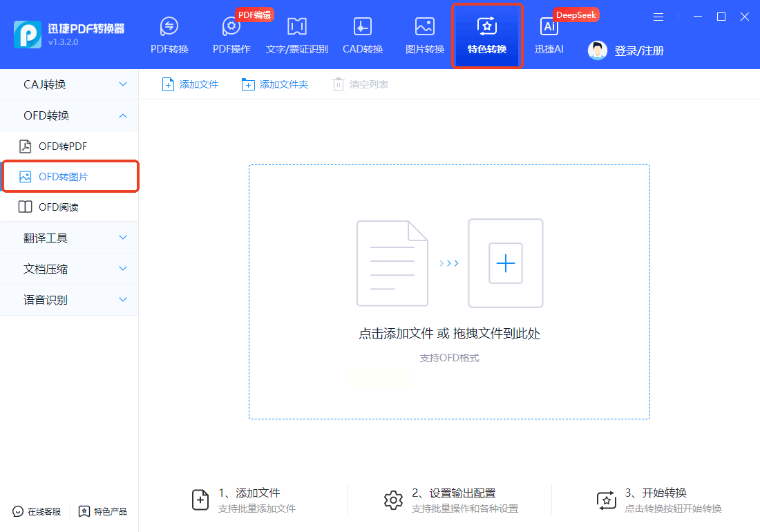Click the plus add-file box
Image resolution: width=760 pixels, height=532 pixels.
click(506, 263)
